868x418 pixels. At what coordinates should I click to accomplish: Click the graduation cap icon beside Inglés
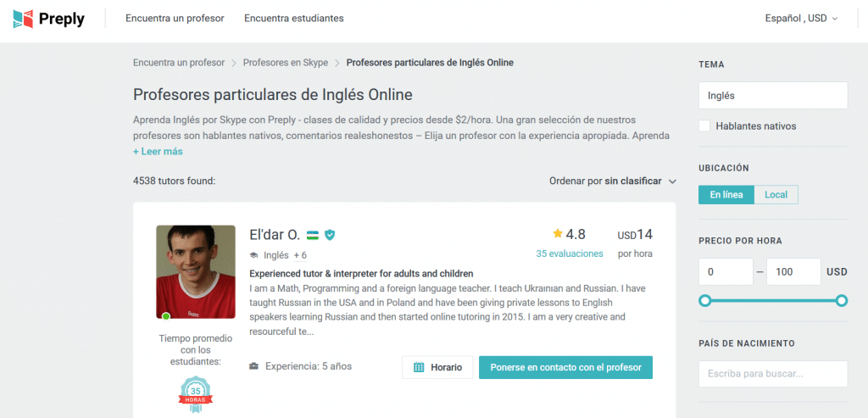pyautogui.click(x=253, y=255)
